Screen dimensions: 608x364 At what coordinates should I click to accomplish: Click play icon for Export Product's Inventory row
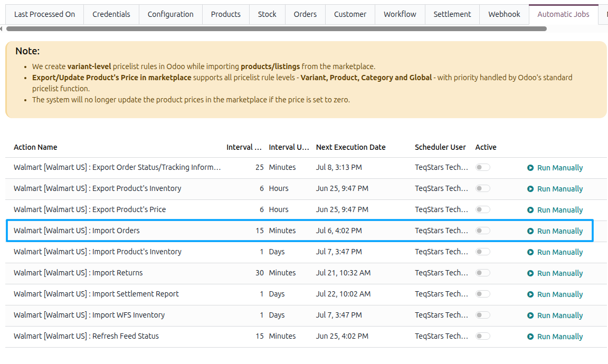[530, 189]
